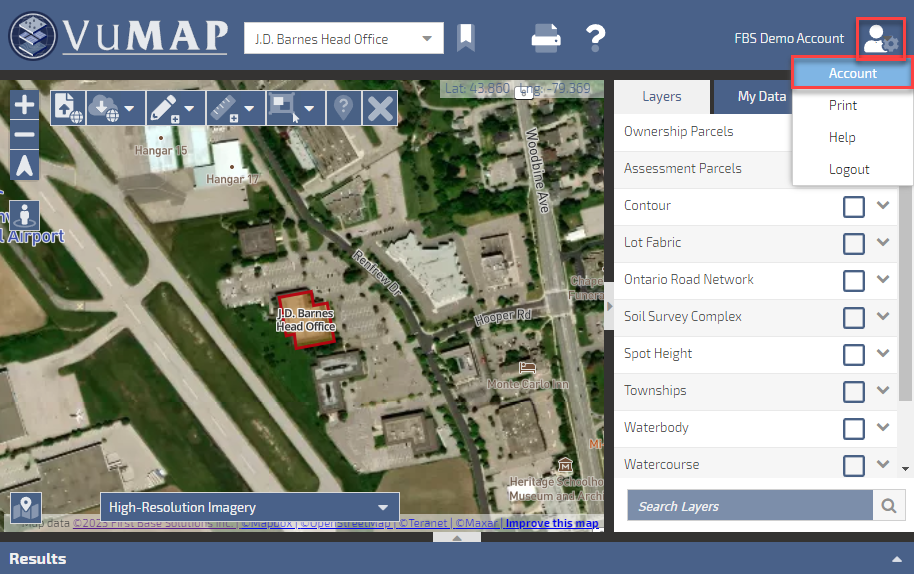Select Account from the user menu
The width and height of the screenshot is (914, 574).
[852, 73]
